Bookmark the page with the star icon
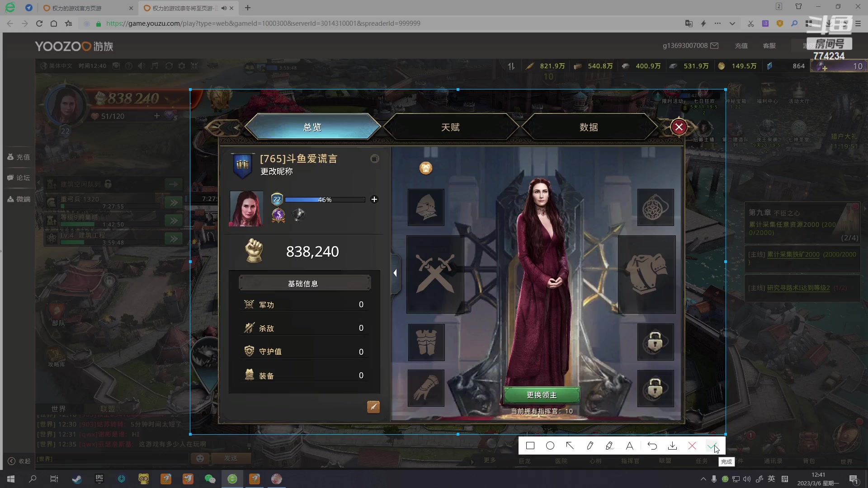Viewport: 868px width, 488px height. [x=68, y=23]
